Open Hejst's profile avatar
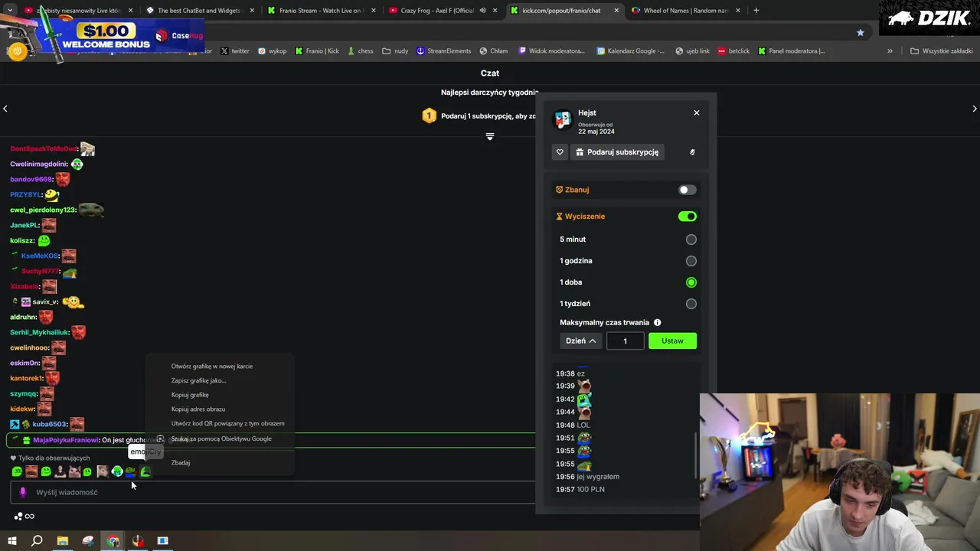 pos(563,120)
